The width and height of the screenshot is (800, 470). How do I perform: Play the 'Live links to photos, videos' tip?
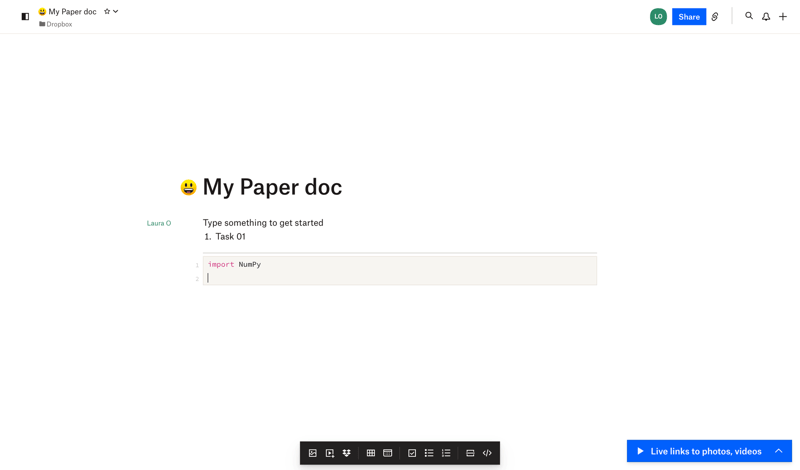pos(640,451)
